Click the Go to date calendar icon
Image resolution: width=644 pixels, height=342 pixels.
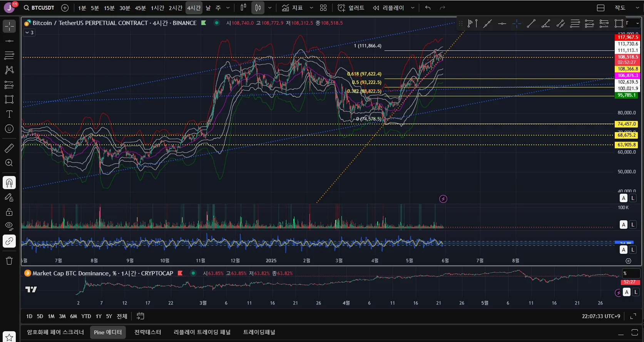[141, 316]
